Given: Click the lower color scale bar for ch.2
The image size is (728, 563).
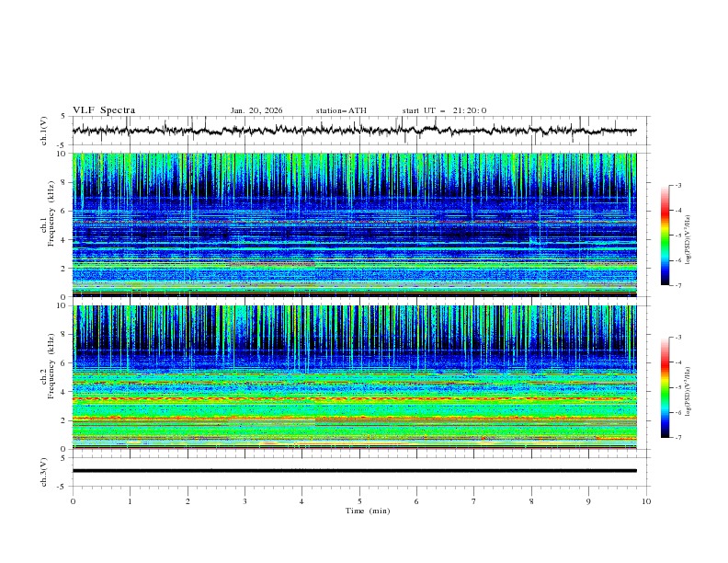Looking at the screenshot, I should [665, 387].
